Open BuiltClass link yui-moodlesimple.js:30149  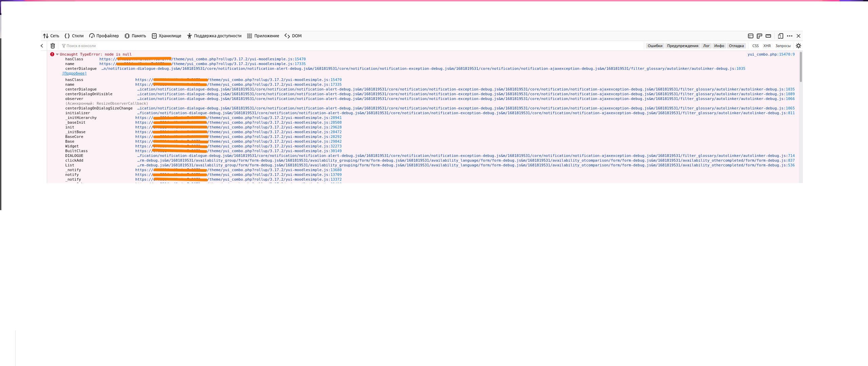[238, 151]
